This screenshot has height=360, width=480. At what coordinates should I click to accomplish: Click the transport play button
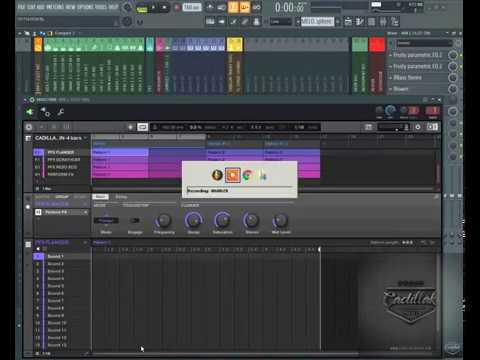[x=154, y=7]
